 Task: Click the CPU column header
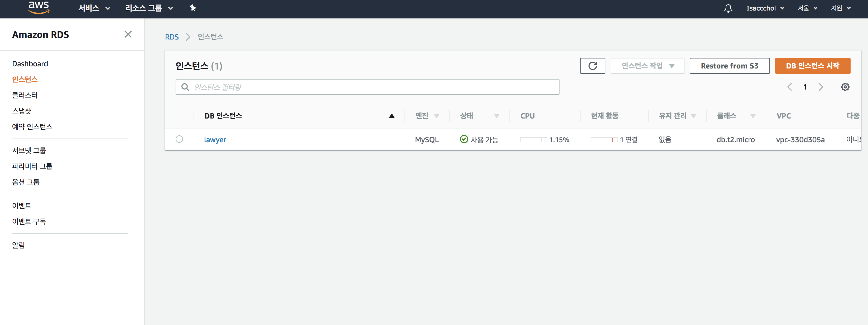[527, 116]
